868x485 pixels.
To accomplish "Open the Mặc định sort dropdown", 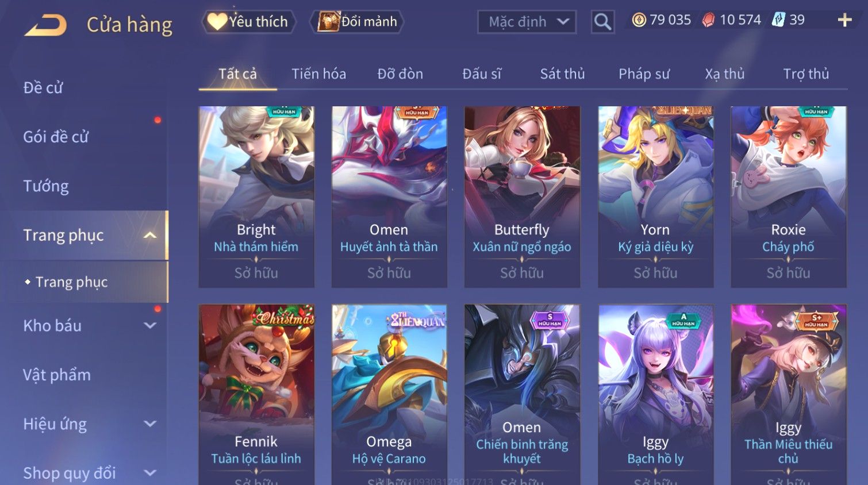I will tap(527, 22).
